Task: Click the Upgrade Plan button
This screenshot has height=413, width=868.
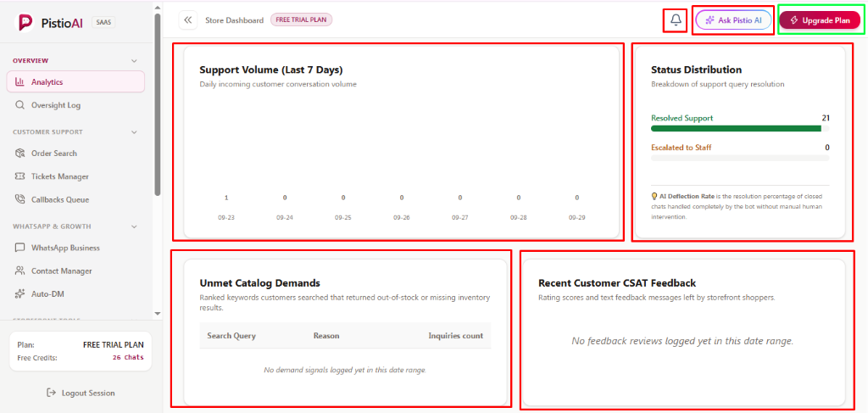Action: coord(820,20)
